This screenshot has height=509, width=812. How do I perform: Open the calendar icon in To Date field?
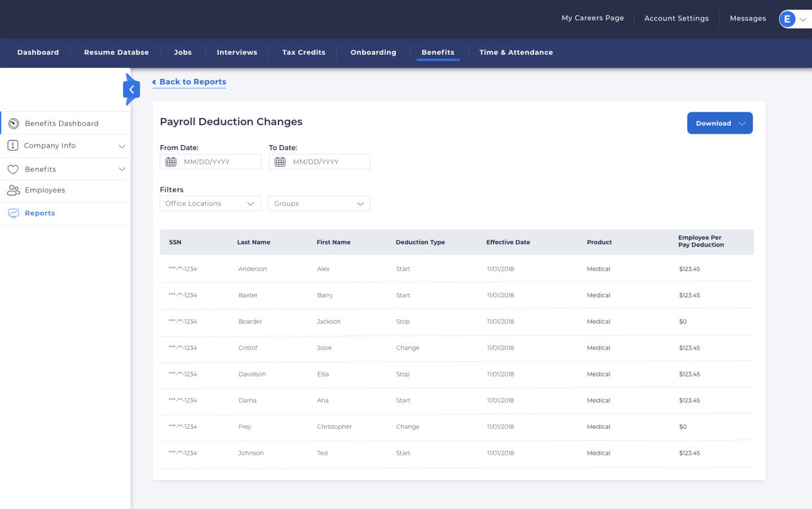280,161
